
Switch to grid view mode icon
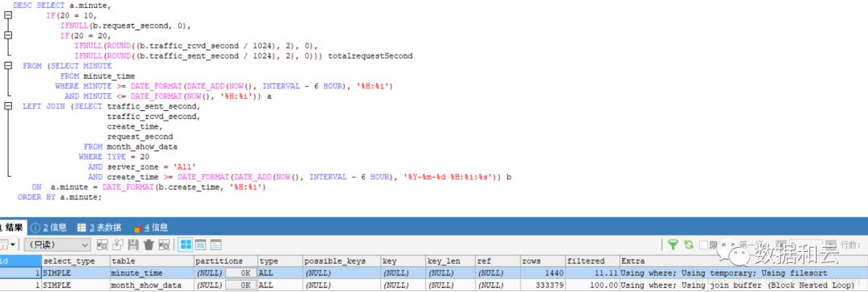(186, 245)
